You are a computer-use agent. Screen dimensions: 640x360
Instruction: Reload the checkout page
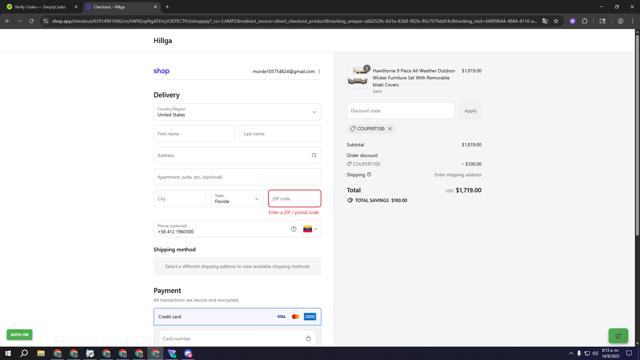[31, 21]
